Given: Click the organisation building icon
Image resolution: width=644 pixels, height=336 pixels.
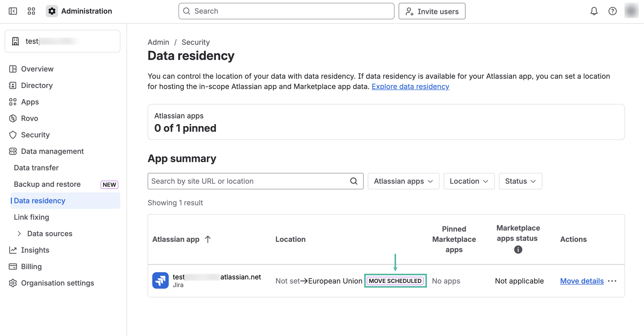Looking at the screenshot, I should pos(15,41).
